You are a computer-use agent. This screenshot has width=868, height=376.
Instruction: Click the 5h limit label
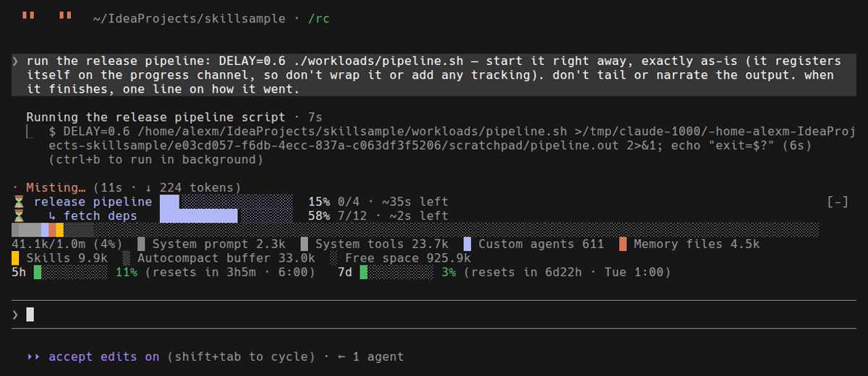pyautogui.click(x=19, y=273)
